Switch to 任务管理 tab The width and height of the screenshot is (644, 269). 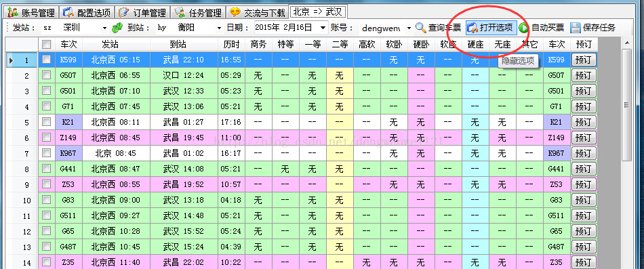click(x=198, y=12)
